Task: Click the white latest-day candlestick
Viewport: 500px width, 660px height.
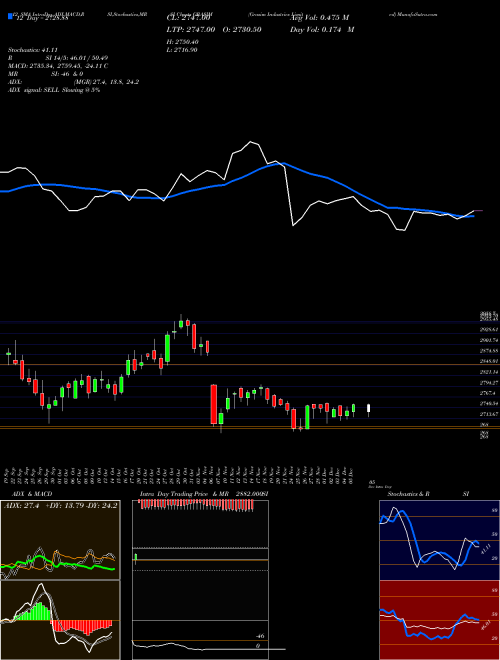Action: [x=369, y=409]
